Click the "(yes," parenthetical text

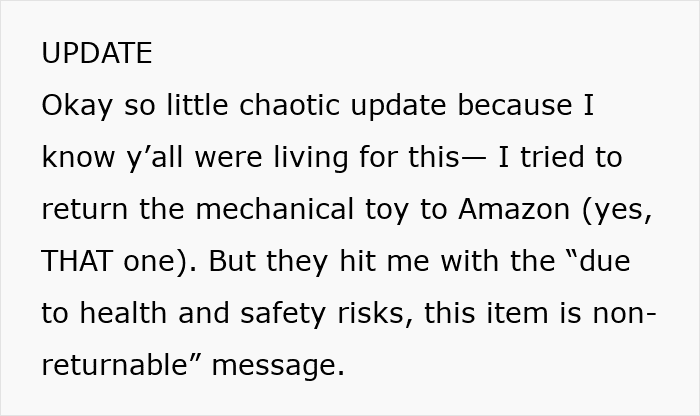click(617, 210)
